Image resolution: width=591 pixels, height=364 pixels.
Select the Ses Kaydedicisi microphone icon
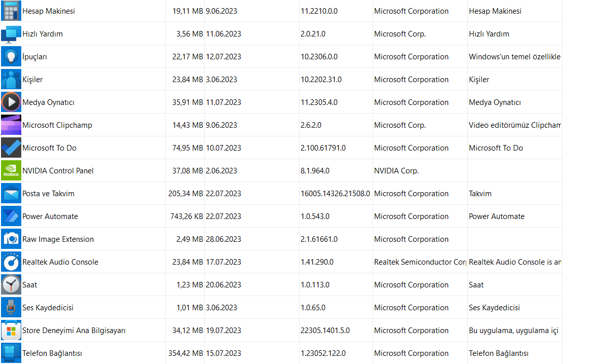(x=11, y=307)
